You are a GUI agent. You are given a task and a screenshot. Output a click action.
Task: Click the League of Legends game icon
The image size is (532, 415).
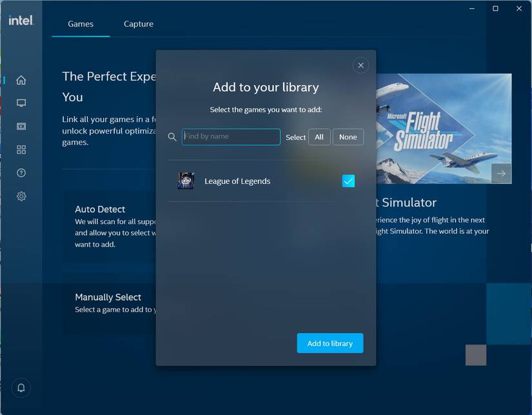[186, 181]
